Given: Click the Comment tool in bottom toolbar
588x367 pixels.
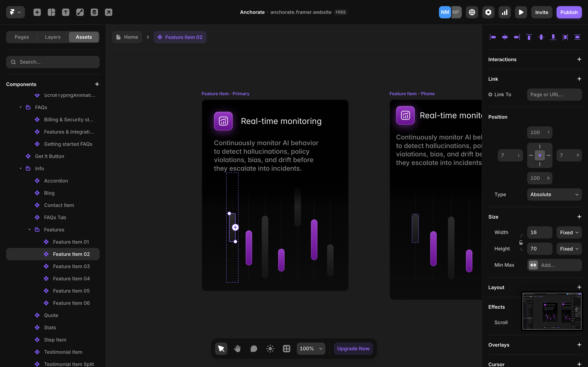Looking at the screenshot, I should coord(254,349).
